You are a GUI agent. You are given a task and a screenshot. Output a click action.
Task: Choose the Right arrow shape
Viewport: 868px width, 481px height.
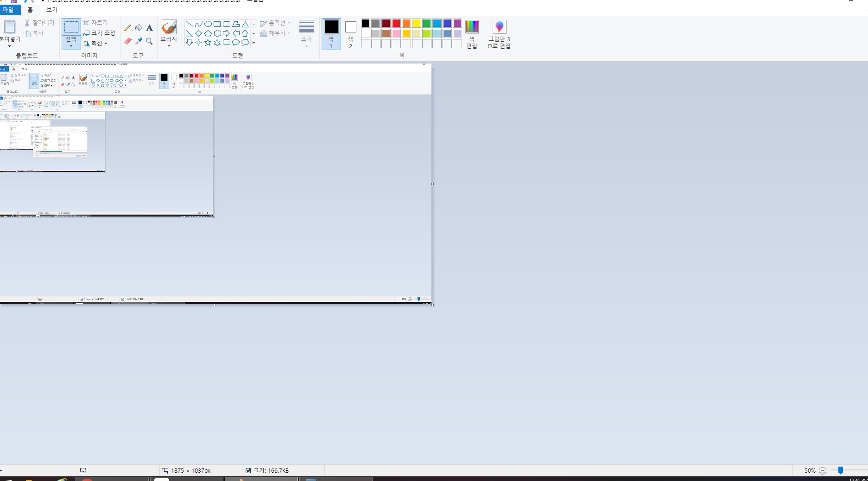pos(226,33)
